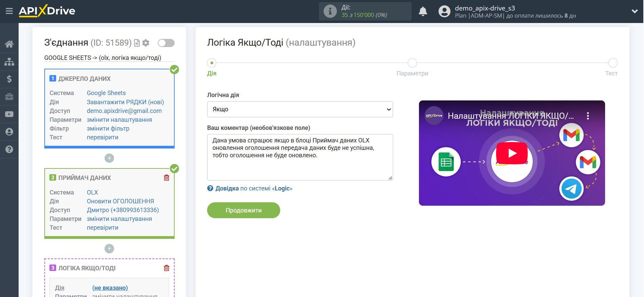Click the ApiXDrive channel avatar in video

[x=434, y=116]
